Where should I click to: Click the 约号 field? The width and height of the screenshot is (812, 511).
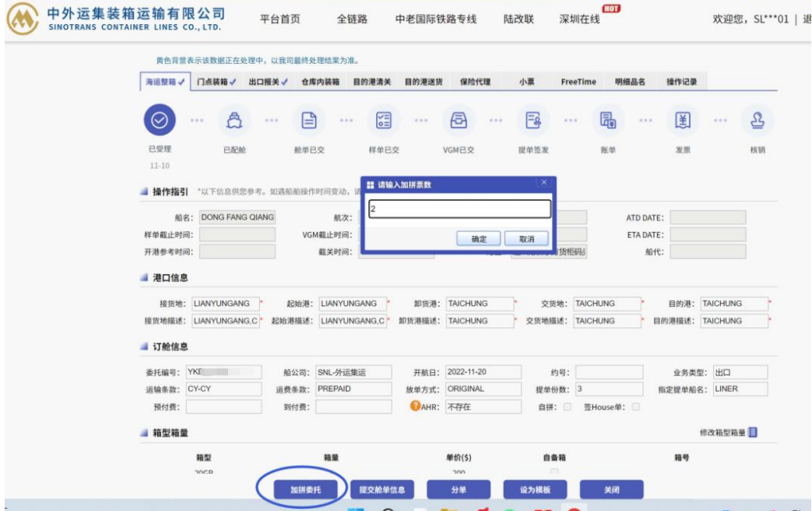click(x=609, y=372)
